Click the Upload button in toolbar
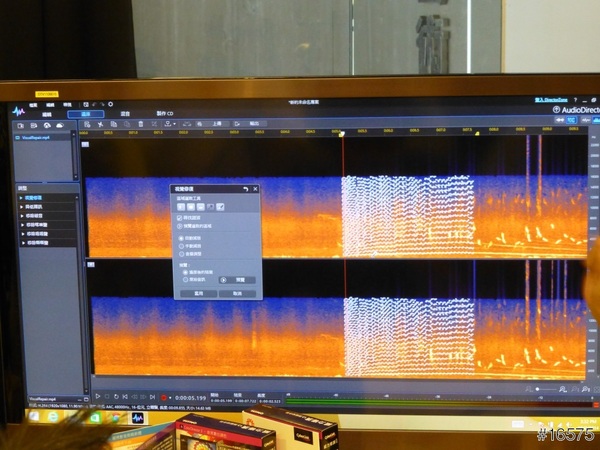Image resolution: width=600 pixels, height=450 pixels. click(x=213, y=124)
